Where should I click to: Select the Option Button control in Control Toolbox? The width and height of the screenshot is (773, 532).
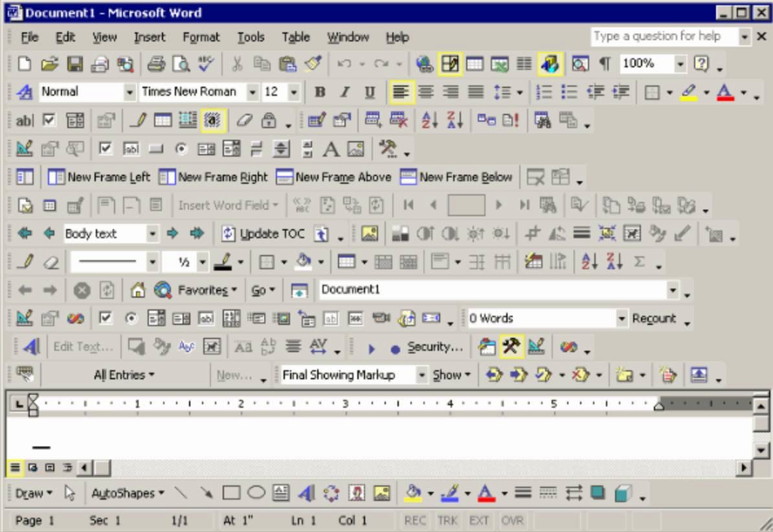181,149
